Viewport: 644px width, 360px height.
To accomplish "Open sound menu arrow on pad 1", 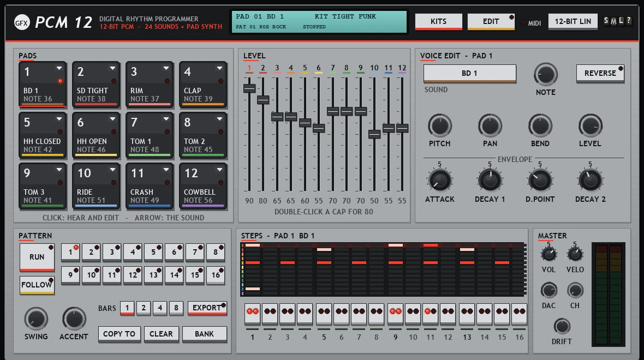I will point(59,68).
